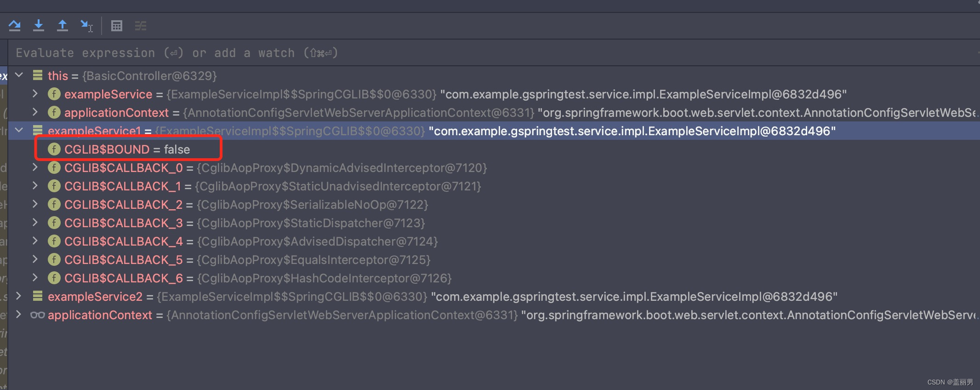Select the exampleService2 variable name
Viewport: 980px width, 390px height.
(95, 297)
